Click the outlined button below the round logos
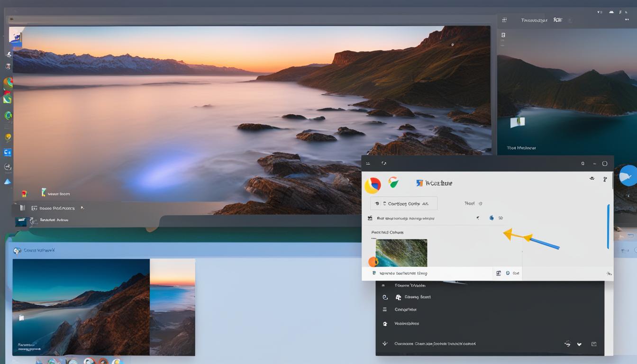Image resolution: width=637 pixels, height=364 pixels. (x=404, y=203)
